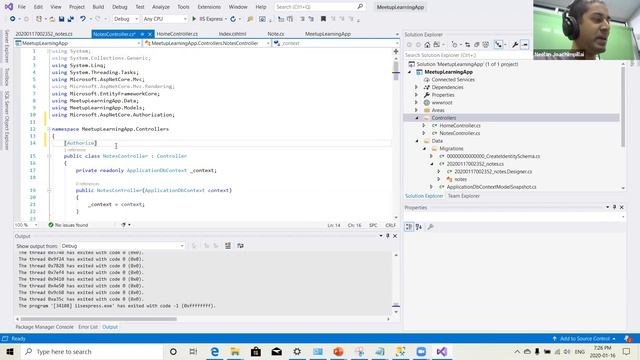Expand the Dependencies node
This screenshot has height=360, width=640.
[x=416, y=87]
